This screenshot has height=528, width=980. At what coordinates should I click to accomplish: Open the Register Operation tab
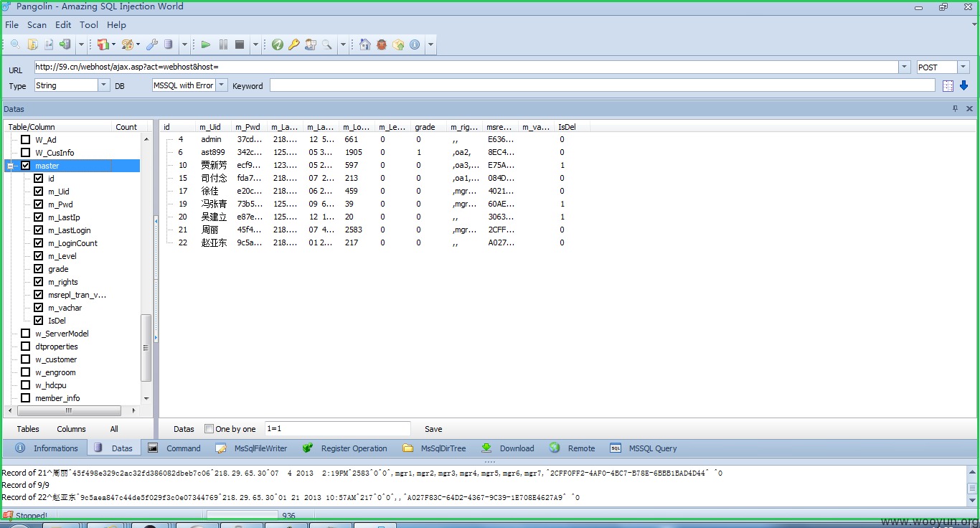pos(344,448)
